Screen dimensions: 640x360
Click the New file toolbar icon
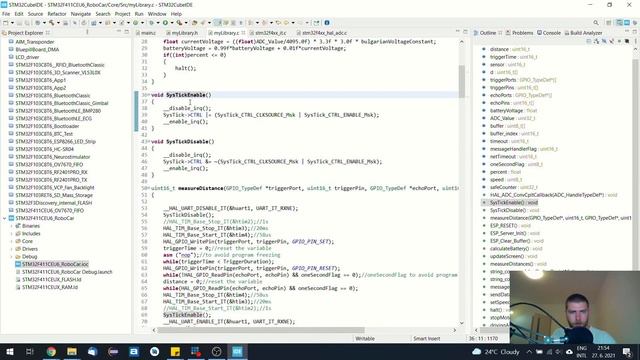tap(5, 23)
